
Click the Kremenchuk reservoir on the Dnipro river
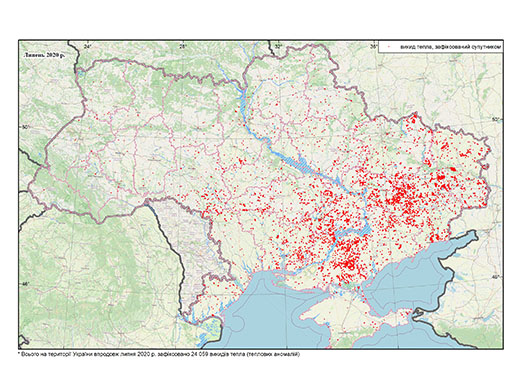[300, 163]
